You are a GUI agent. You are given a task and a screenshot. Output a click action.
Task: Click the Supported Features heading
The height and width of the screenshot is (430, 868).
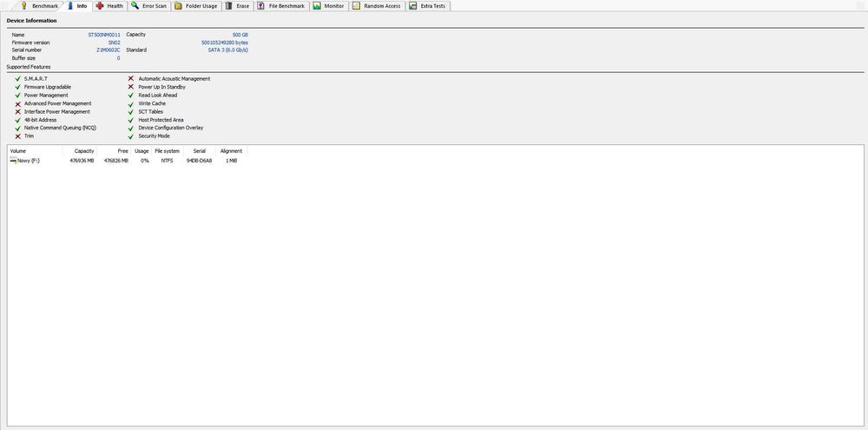[29, 67]
